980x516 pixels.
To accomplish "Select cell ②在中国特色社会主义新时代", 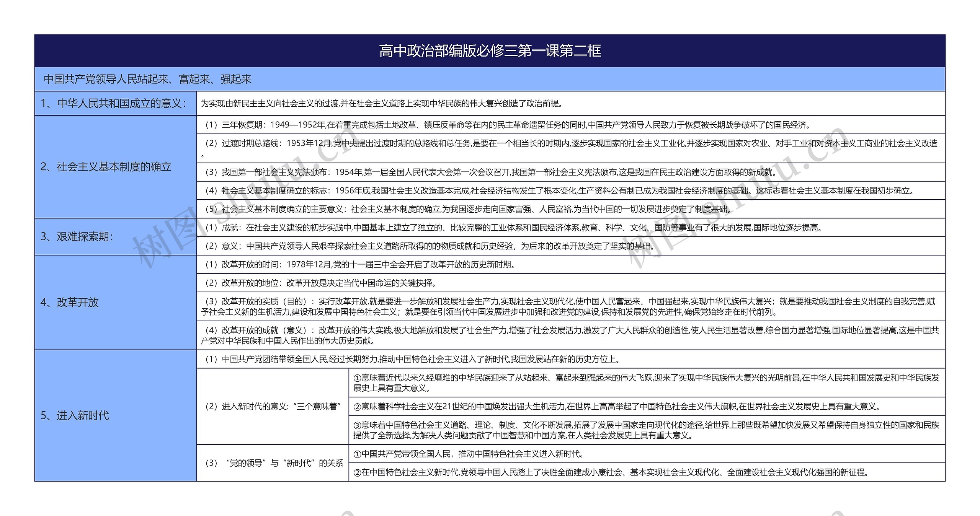I will coord(647,472).
